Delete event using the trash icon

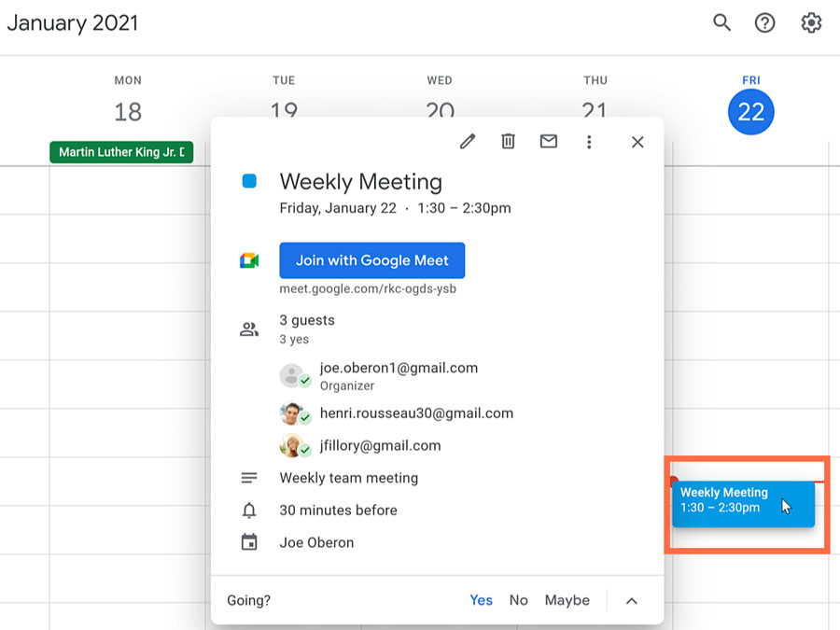click(508, 142)
